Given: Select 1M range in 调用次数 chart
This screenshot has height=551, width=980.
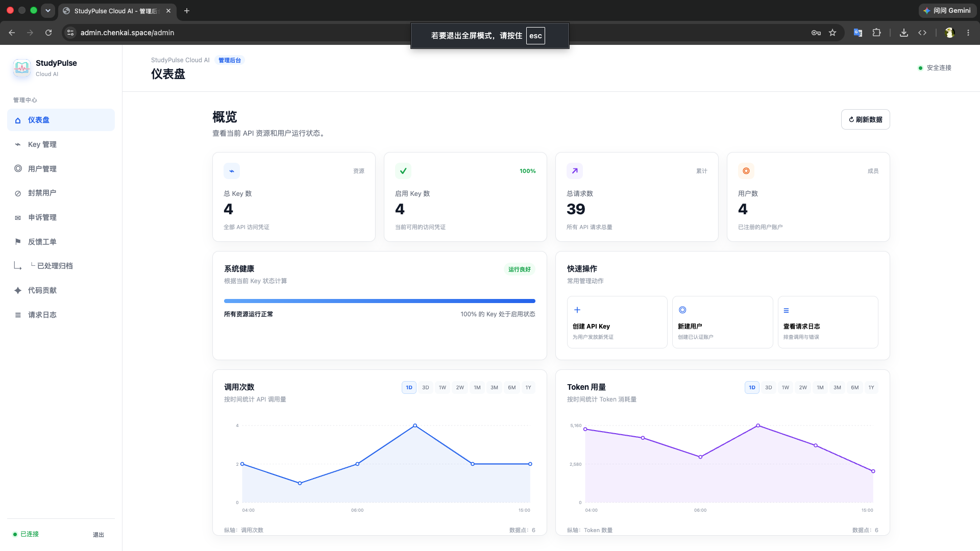Looking at the screenshot, I should coord(477,388).
